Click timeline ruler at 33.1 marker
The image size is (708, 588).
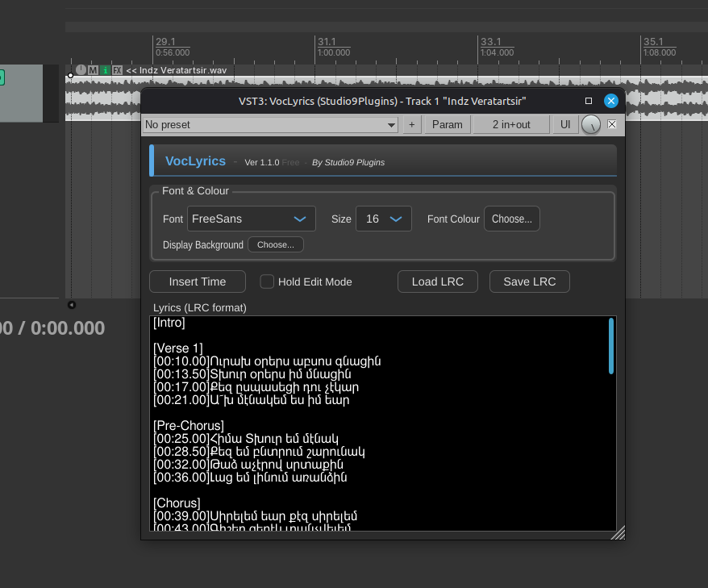491,42
